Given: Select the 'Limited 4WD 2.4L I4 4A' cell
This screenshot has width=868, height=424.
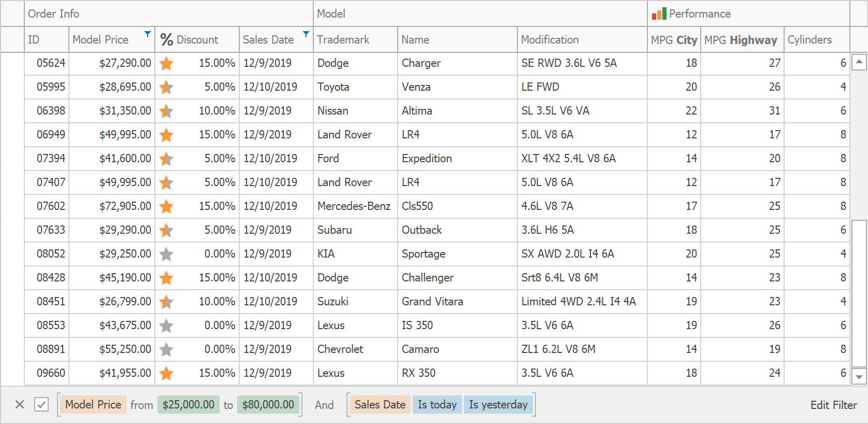Looking at the screenshot, I should click(x=582, y=302).
